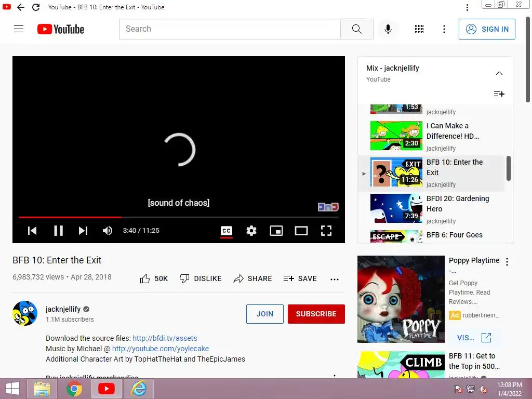Open the jacknjellify channel name
The height and width of the screenshot is (399, 532).
63,309
